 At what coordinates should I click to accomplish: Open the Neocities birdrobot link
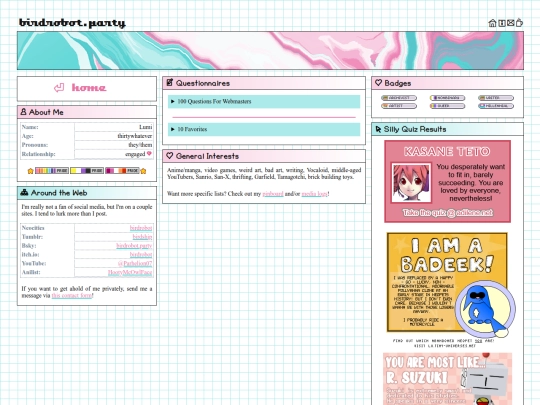point(141,228)
